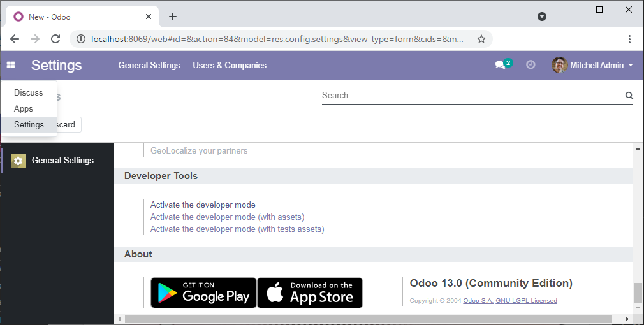Click Odoo 13.0 (Community Edition) text

(491, 283)
